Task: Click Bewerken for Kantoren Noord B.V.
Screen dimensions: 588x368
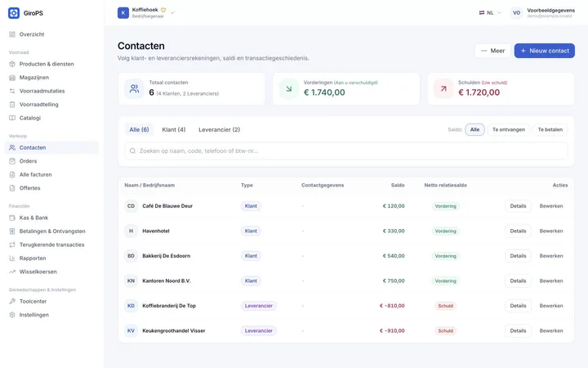Action: [x=551, y=281]
